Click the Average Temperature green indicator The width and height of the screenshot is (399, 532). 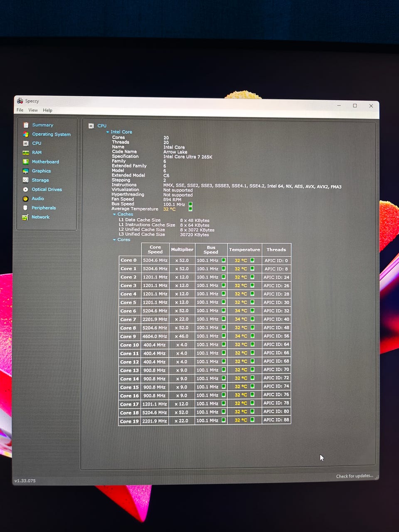(190, 209)
